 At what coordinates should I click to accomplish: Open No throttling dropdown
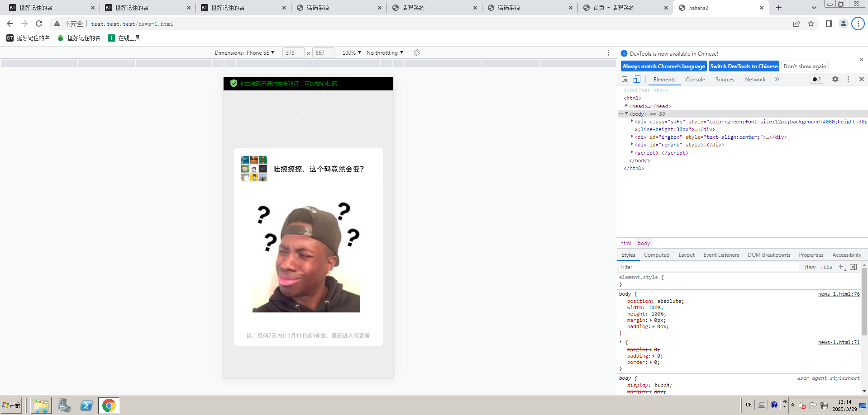click(385, 52)
